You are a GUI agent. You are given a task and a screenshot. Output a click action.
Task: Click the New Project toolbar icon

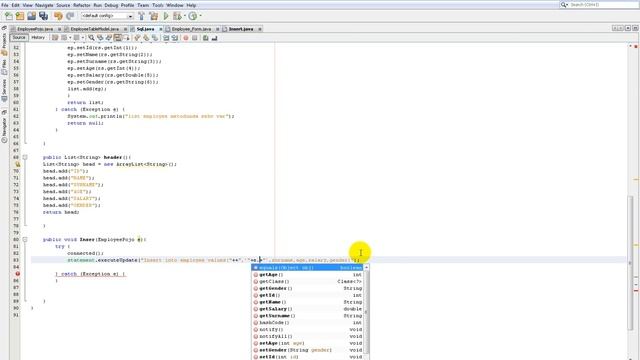[20, 16]
